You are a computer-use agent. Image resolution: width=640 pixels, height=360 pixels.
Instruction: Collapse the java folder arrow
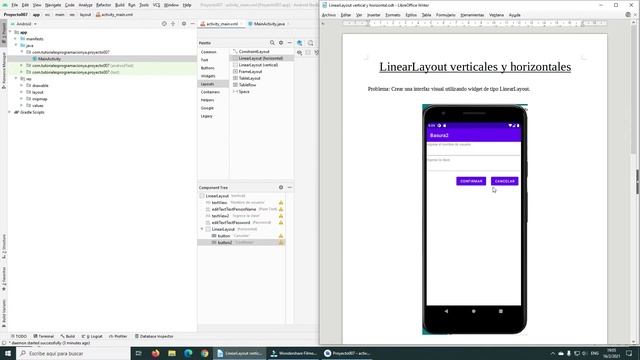coord(16,45)
